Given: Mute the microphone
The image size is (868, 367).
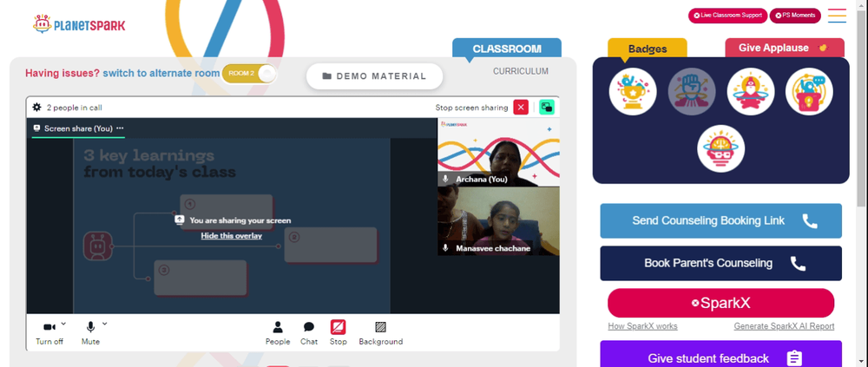Looking at the screenshot, I should pyautogui.click(x=90, y=333).
